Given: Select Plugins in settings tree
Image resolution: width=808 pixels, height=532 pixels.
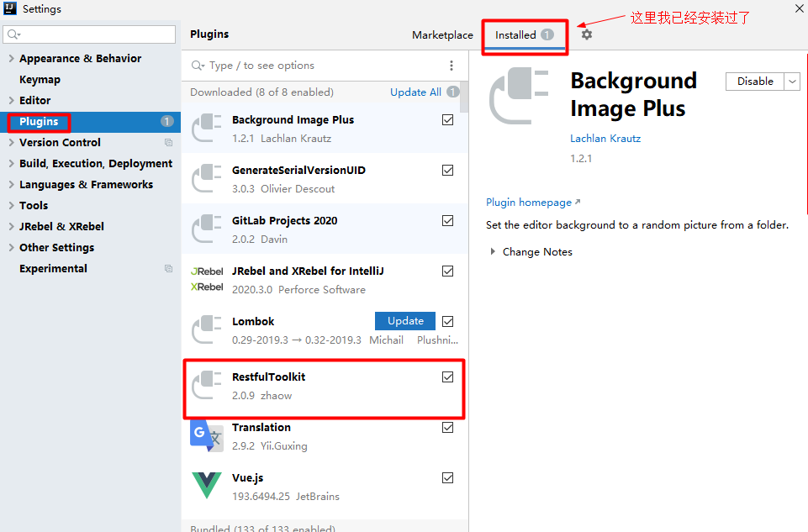Looking at the screenshot, I should click(x=90, y=122).
